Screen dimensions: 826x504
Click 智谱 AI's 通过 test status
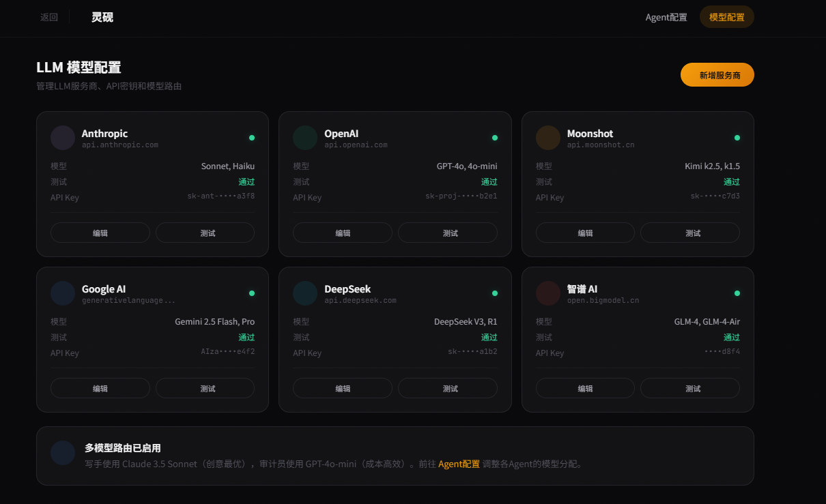click(x=732, y=338)
